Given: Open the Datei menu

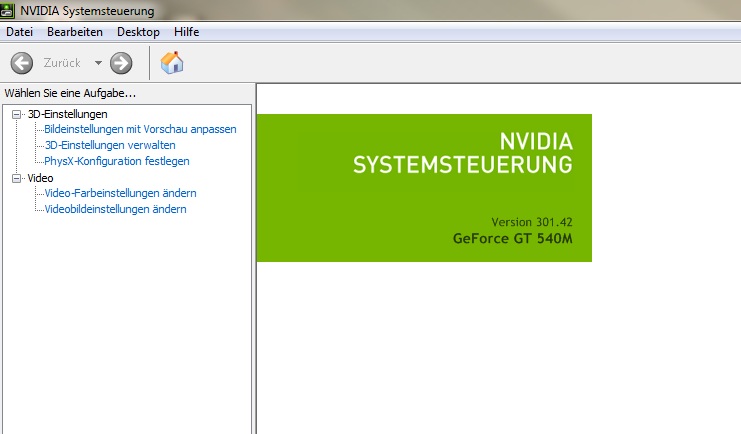Looking at the screenshot, I should pyautogui.click(x=19, y=32).
